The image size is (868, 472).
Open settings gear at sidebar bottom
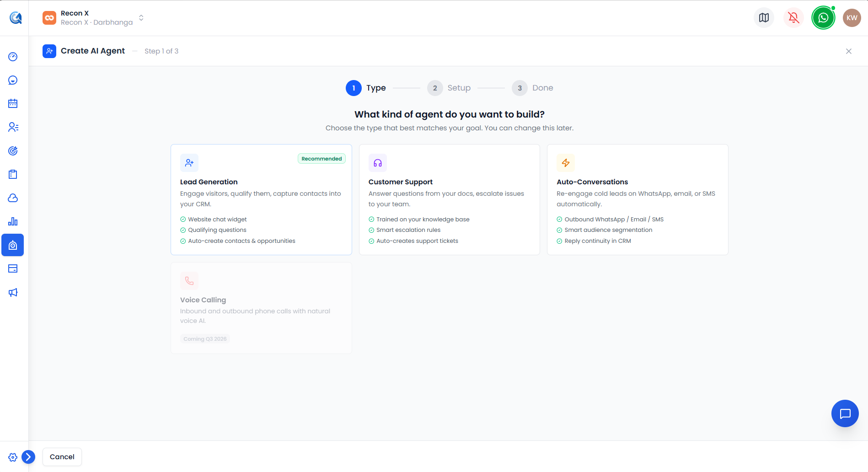coord(13,457)
